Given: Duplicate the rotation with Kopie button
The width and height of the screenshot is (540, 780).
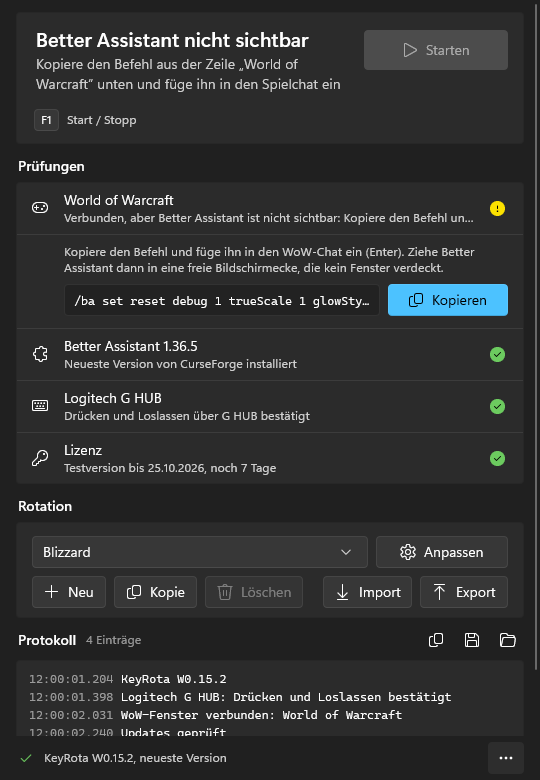Looking at the screenshot, I should point(156,592).
